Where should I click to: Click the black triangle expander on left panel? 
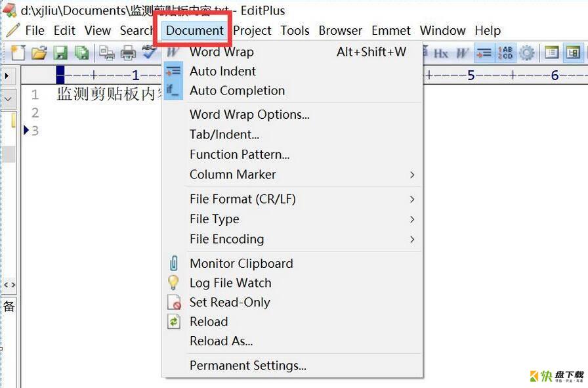pyautogui.click(x=7, y=75)
